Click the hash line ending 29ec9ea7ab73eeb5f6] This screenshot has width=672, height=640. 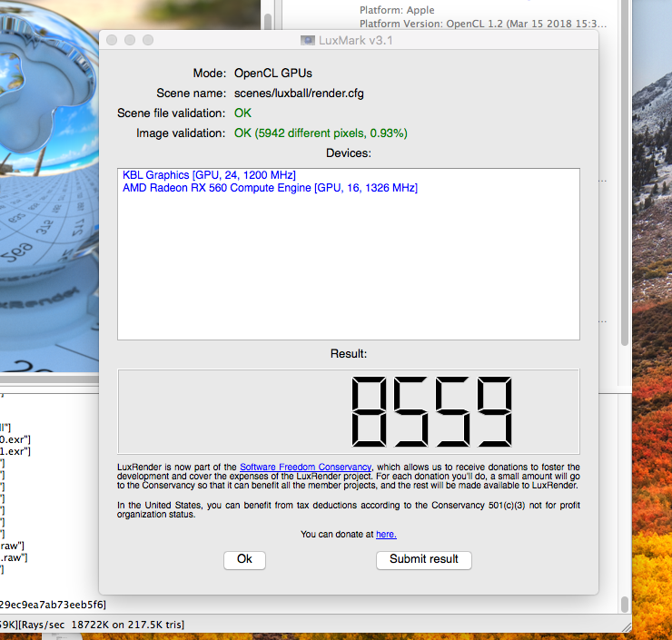click(x=53, y=605)
